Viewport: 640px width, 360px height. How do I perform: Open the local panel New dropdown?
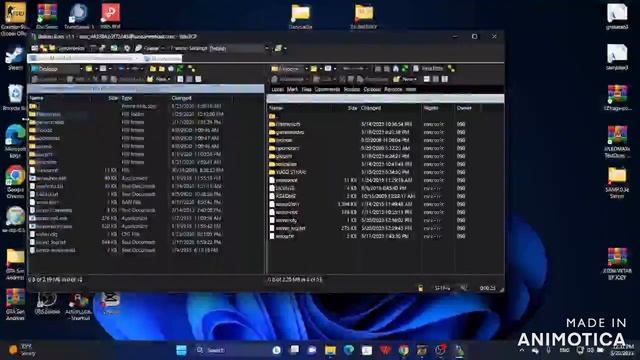click(159, 79)
